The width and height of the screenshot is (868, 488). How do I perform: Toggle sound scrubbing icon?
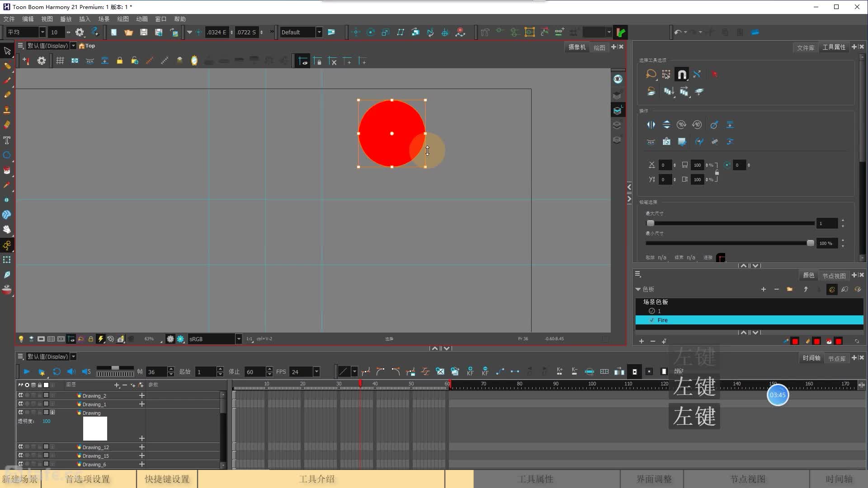pyautogui.click(x=86, y=371)
